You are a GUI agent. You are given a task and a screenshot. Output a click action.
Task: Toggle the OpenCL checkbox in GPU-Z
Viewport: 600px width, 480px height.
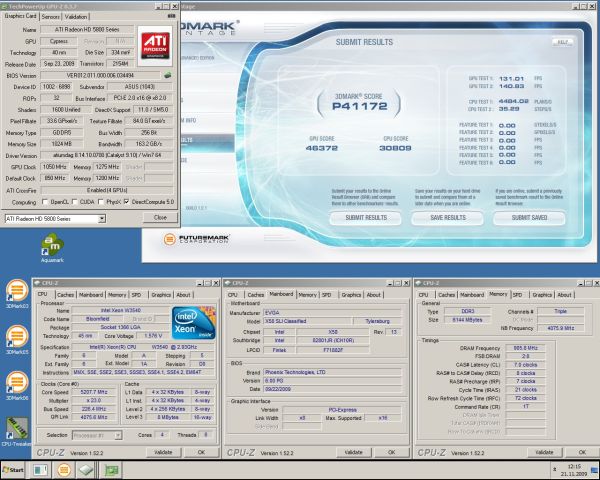click(x=45, y=202)
